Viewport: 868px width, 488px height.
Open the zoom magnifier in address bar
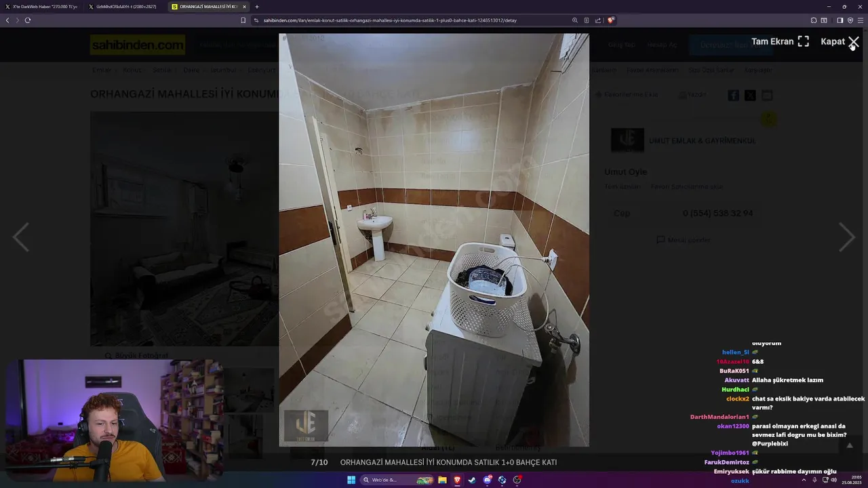[x=575, y=20]
